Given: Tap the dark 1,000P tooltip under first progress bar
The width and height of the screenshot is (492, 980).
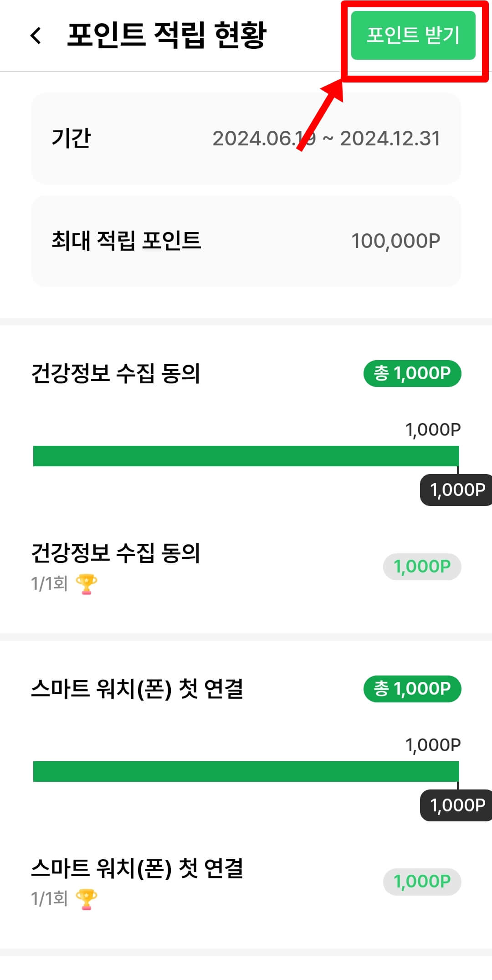Looking at the screenshot, I should [456, 490].
